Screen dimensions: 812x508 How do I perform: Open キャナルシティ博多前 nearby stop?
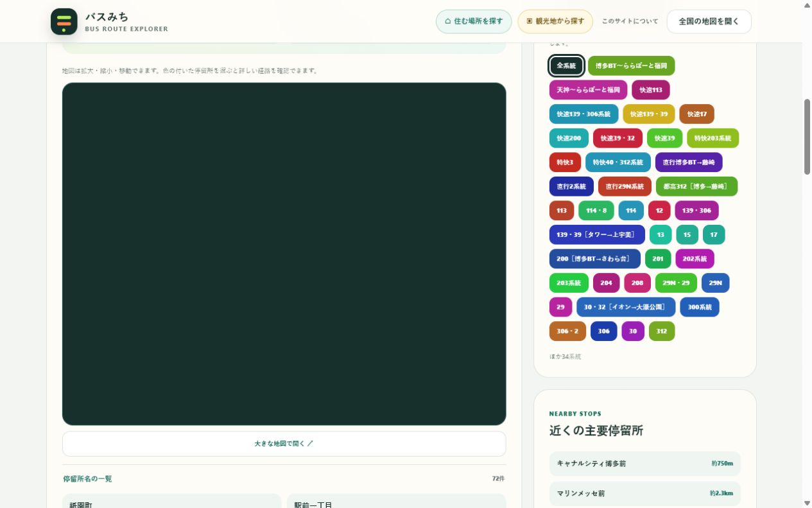tap(645, 463)
